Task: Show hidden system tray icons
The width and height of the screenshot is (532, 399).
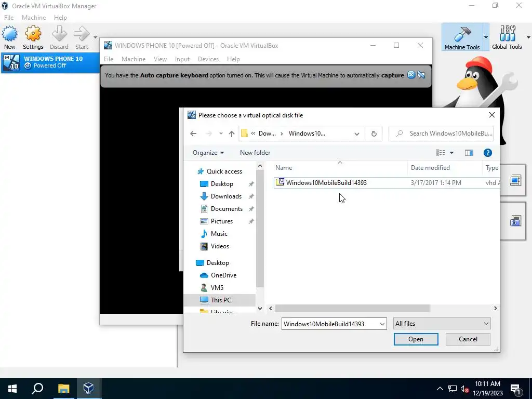Action: (x=440, y=389)
